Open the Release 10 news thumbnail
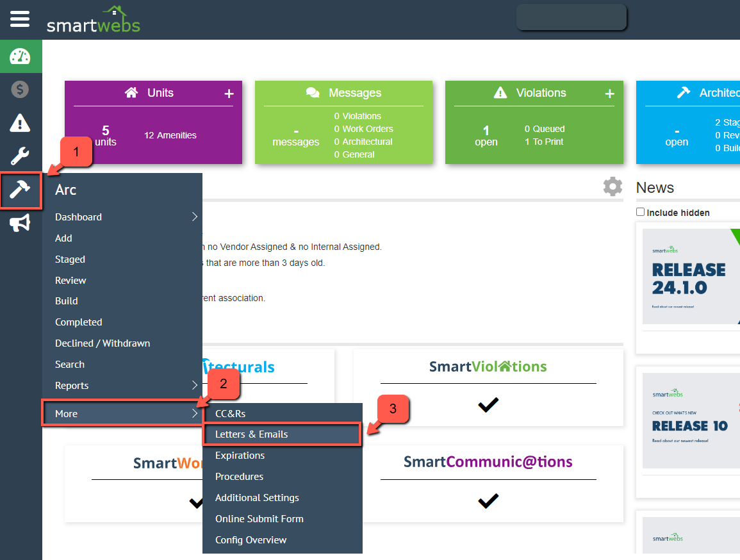740x560 pixels. coord(691,420)
